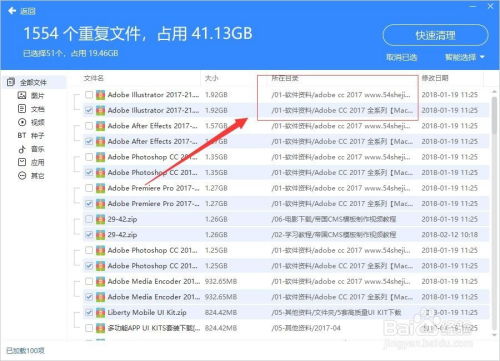Select the 图片 picture icon in the sidebar

22,96
